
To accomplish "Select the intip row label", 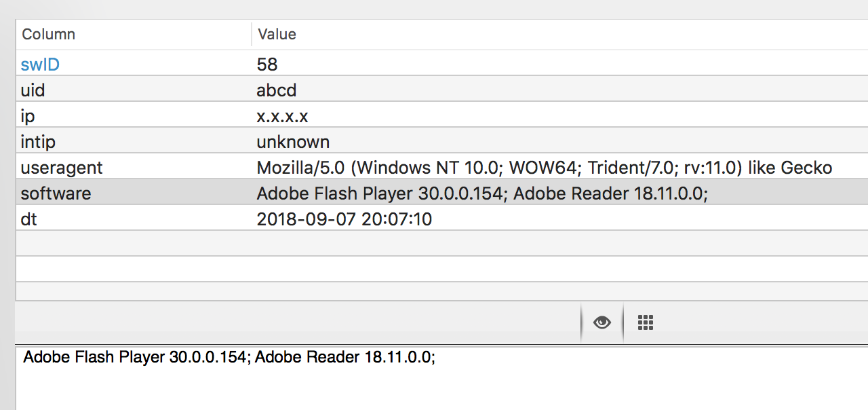I will [x=38, y=142].
